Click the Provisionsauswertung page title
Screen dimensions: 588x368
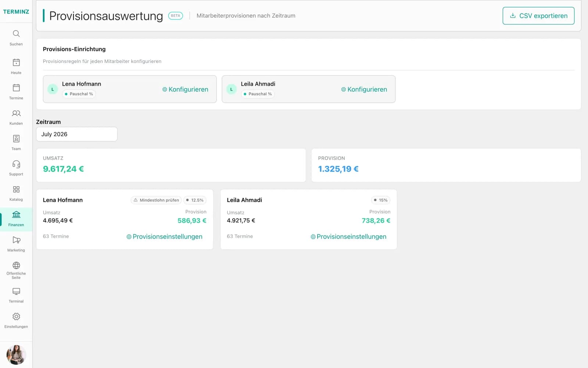[x=106, y=16]
